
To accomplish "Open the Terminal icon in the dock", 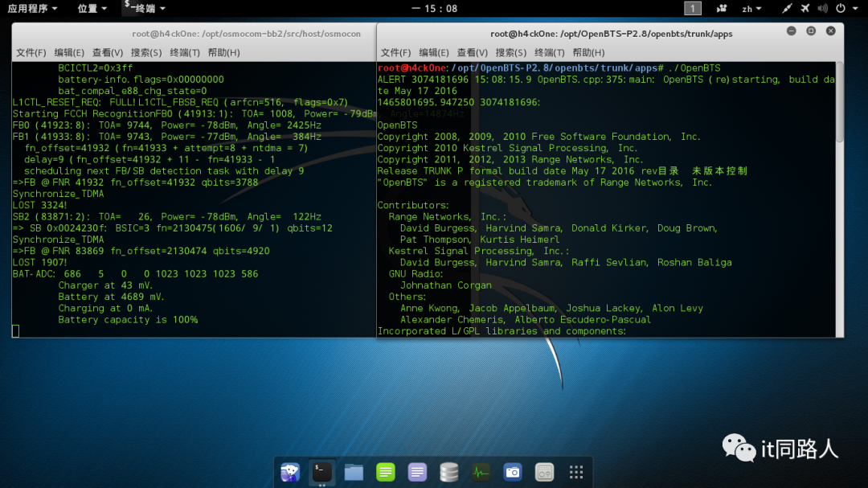I will pyautogui.click(x=321, y=472).
